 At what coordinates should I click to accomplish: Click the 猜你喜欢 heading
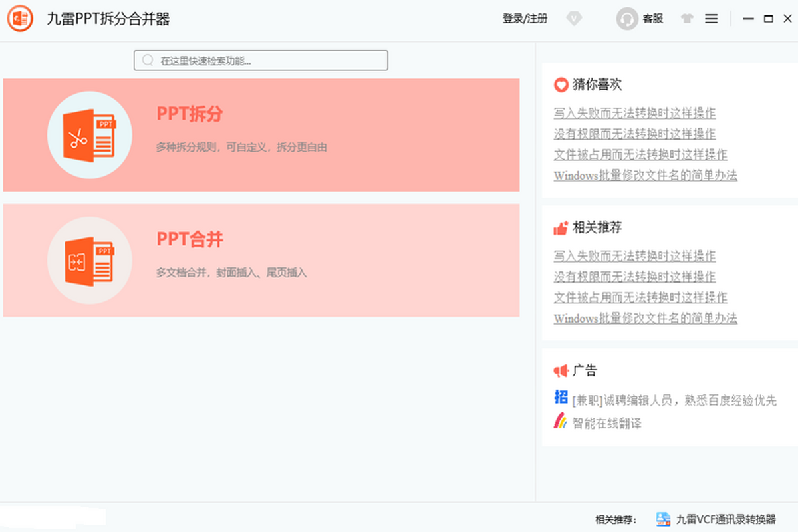coord(597,84)
